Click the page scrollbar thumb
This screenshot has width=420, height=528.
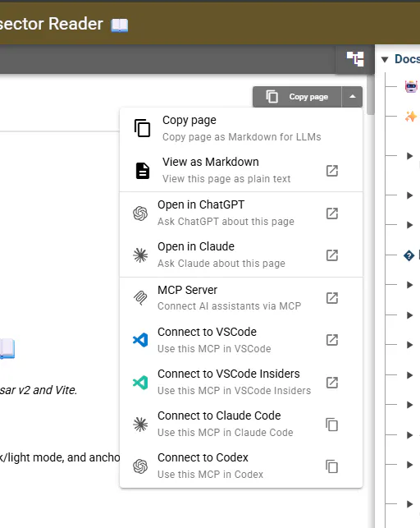coord(371,95)
